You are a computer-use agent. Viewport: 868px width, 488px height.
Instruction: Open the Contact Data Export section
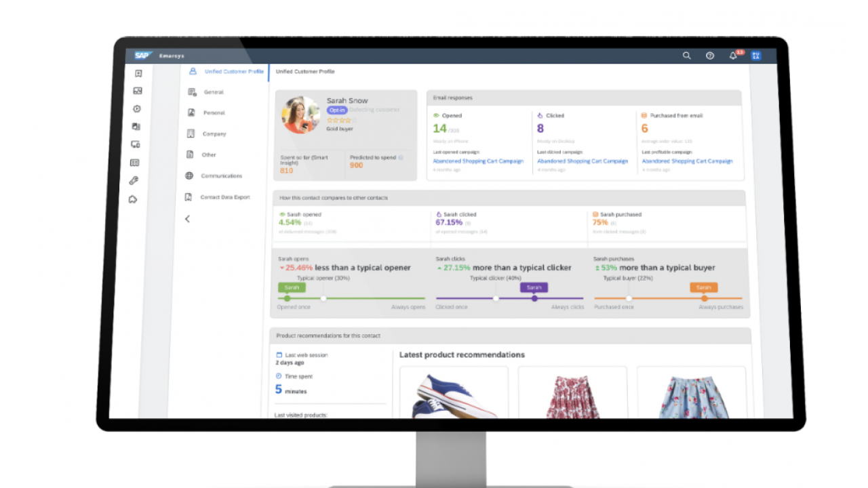pyautogui.click(x=224, y=197)
